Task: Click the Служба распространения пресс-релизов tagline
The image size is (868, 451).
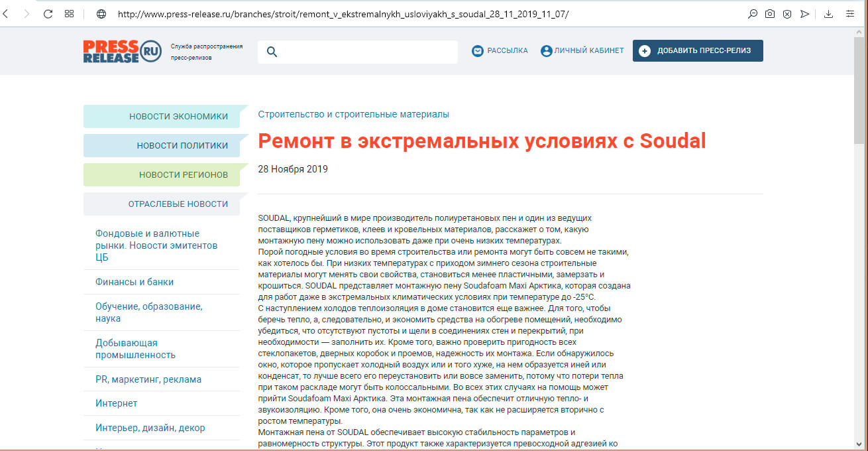Action: coord(207,52)
